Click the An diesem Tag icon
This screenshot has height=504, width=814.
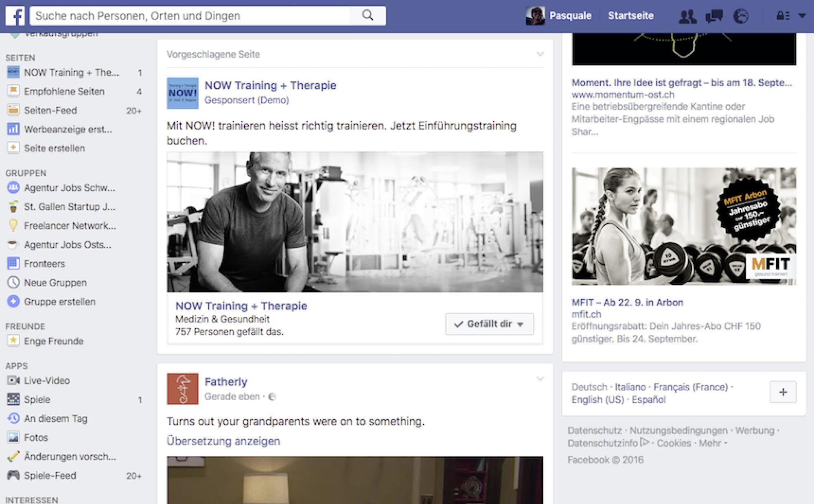[13, 418]
